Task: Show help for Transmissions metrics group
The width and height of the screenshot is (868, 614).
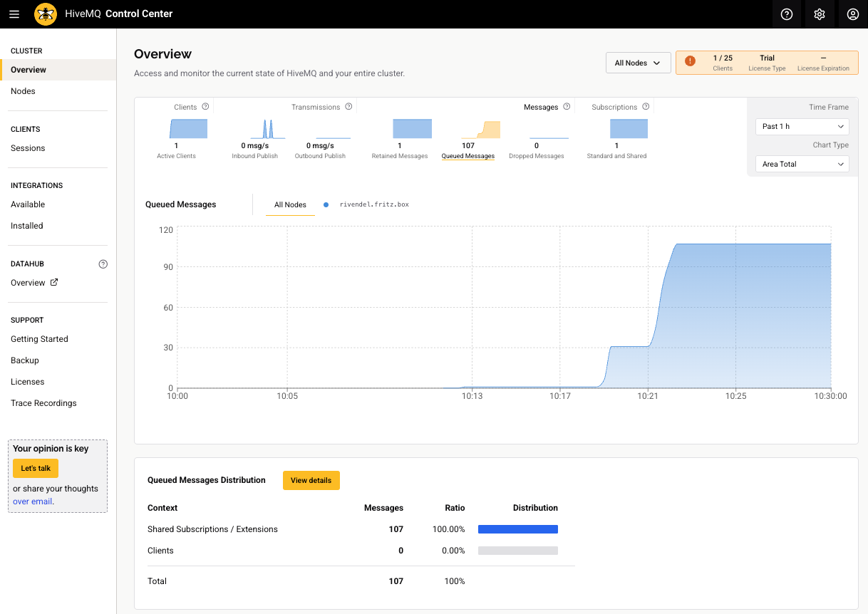Action: (x=348, y=107)
